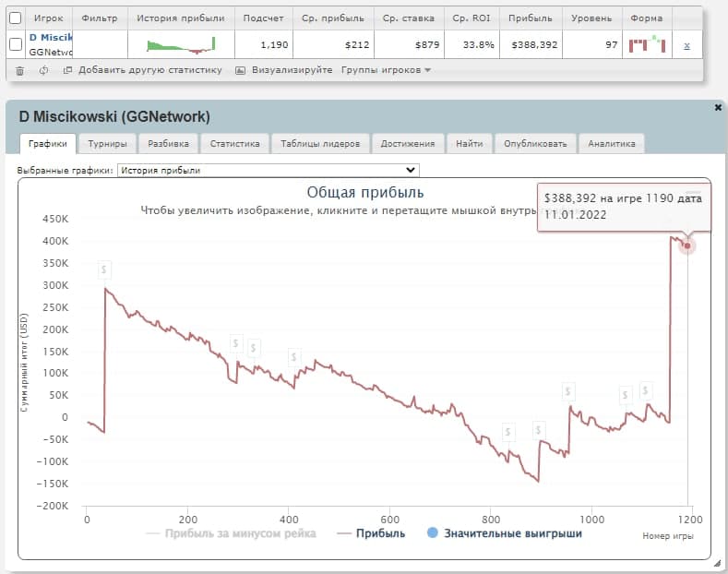Toggle the select-all checkbox in header
This screenshot has height=574, width=728.
pos(15,18)
